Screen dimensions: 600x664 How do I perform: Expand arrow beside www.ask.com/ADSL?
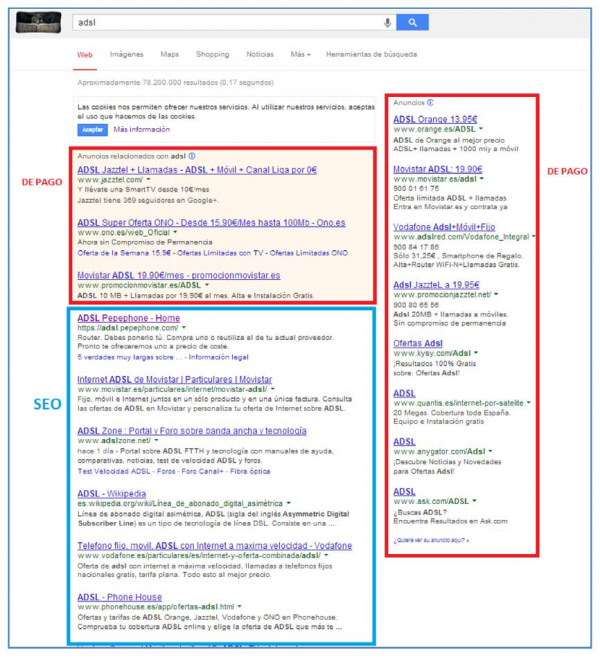click(x=475, y=501)
